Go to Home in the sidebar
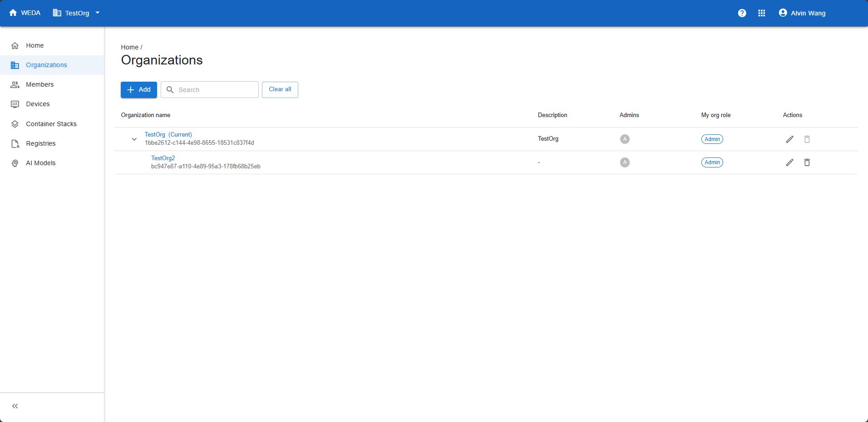This screenshot has height=422, width=868. [x=52, y=45]
